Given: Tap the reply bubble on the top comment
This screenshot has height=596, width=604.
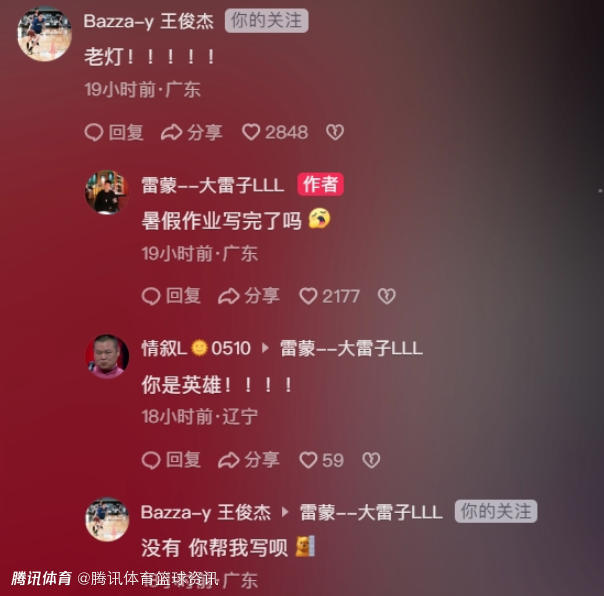Looking at the screenshot, I should click(x=114, y=132).
